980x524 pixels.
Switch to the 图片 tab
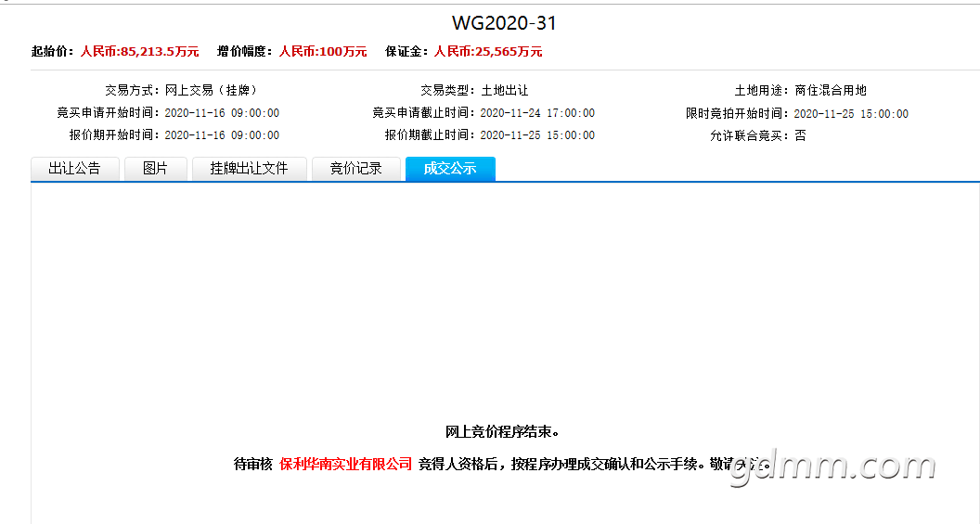pyautogui.click(x=156, y=169)
